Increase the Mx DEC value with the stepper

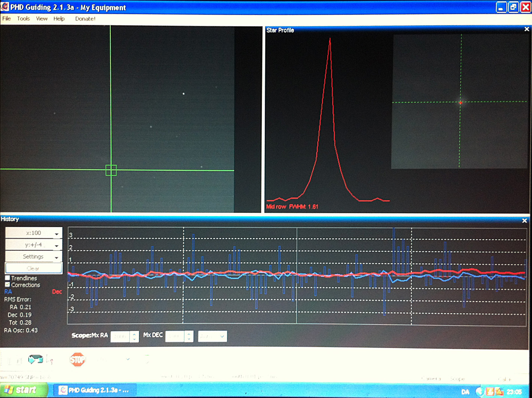189,333
